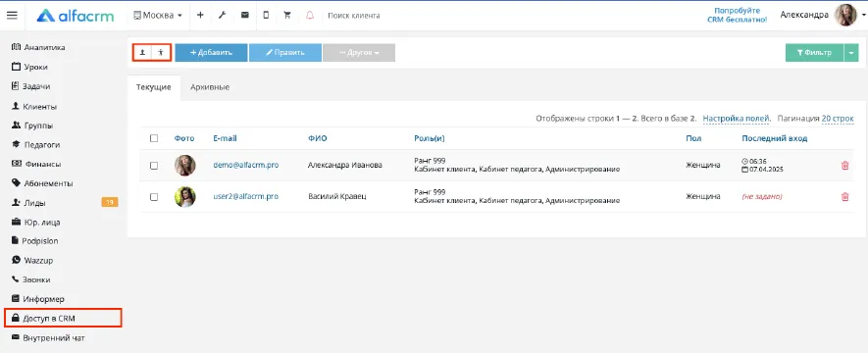
Task: Click the alfacrm logo
Action: tap(76, 16)
